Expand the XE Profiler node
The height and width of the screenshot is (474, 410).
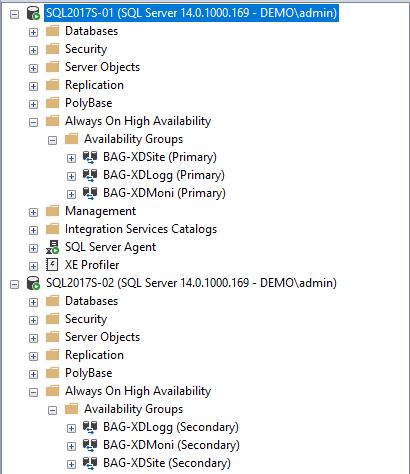[33, 266]
